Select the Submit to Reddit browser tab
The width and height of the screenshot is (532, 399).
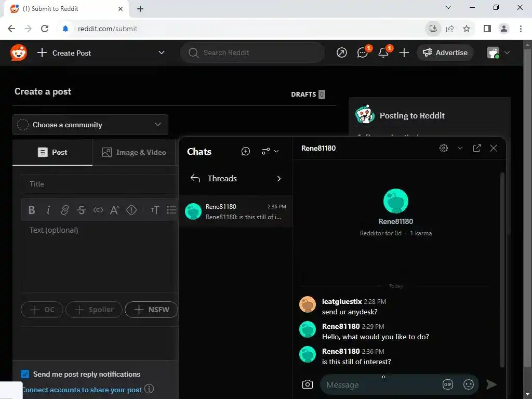click(x=66, y=9)
